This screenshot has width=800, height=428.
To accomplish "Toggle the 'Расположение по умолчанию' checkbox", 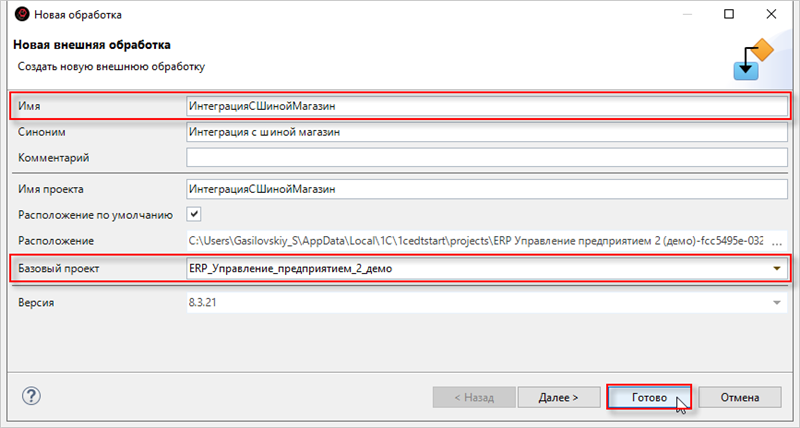I will click(x=195, y=214).
